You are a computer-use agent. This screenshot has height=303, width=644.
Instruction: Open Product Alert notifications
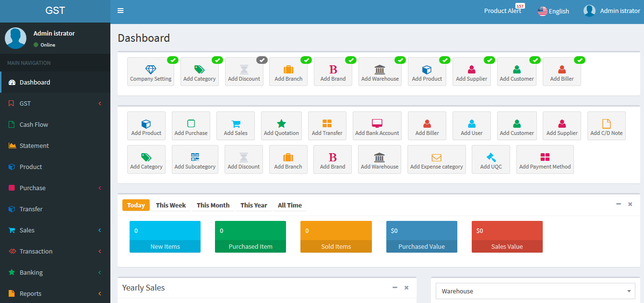502,11
